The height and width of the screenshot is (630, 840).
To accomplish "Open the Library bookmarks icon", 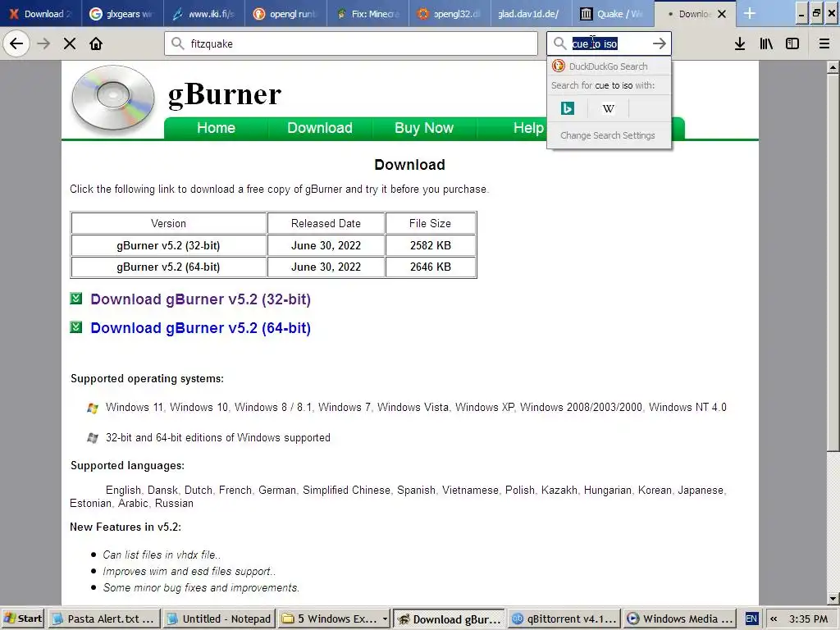I will click(x=766, y=43).
